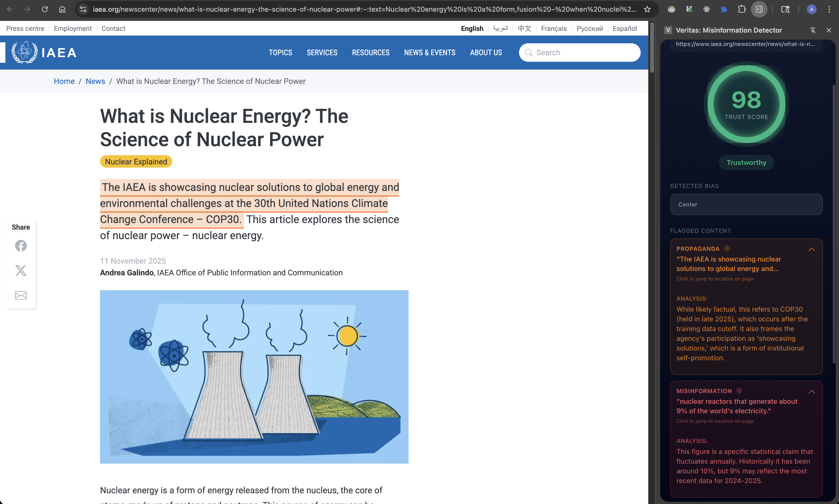Unpin the Veritas side panel
The width and height of the screenshot is (839, 504).
(813, 30)
